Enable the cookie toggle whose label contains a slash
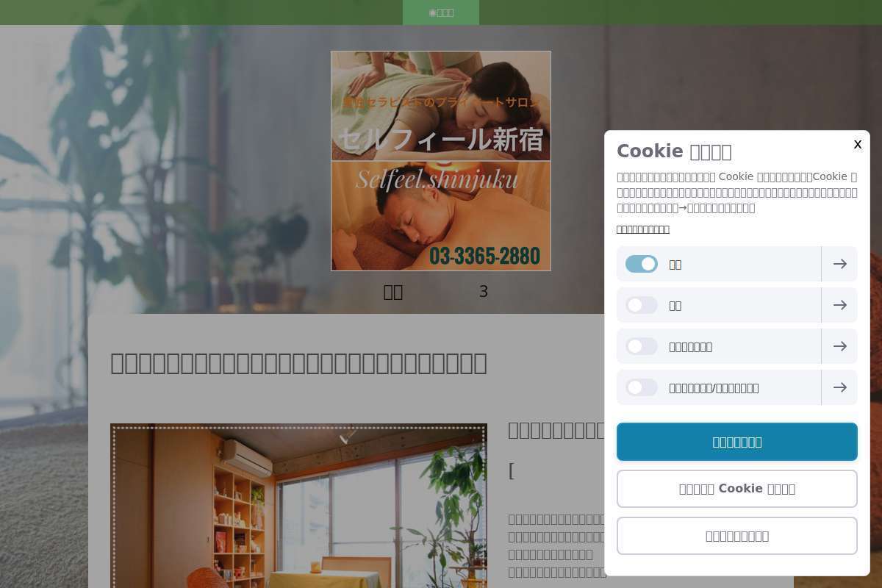Image resolution: width=882 pixels, height=588 pixels. (642, 387)
